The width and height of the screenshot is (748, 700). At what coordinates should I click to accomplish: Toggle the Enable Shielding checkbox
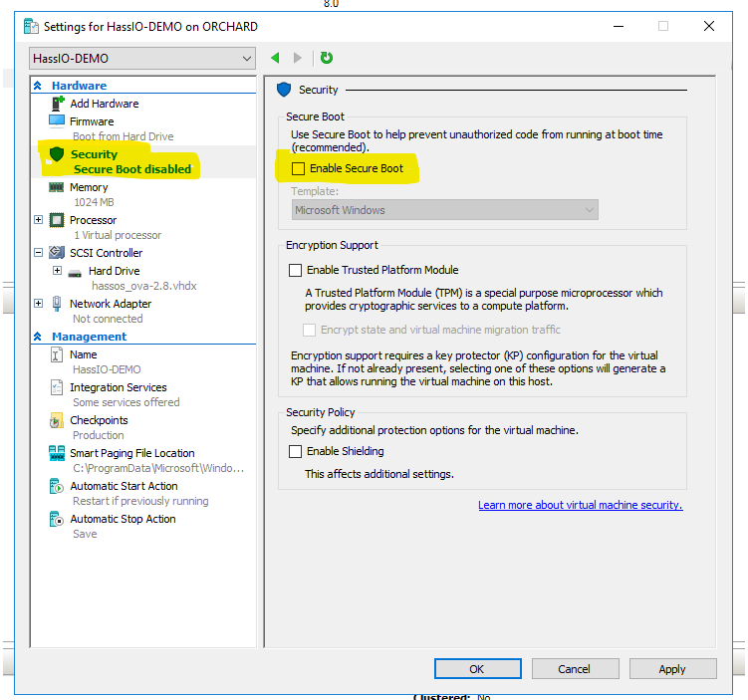click(295, 452)
